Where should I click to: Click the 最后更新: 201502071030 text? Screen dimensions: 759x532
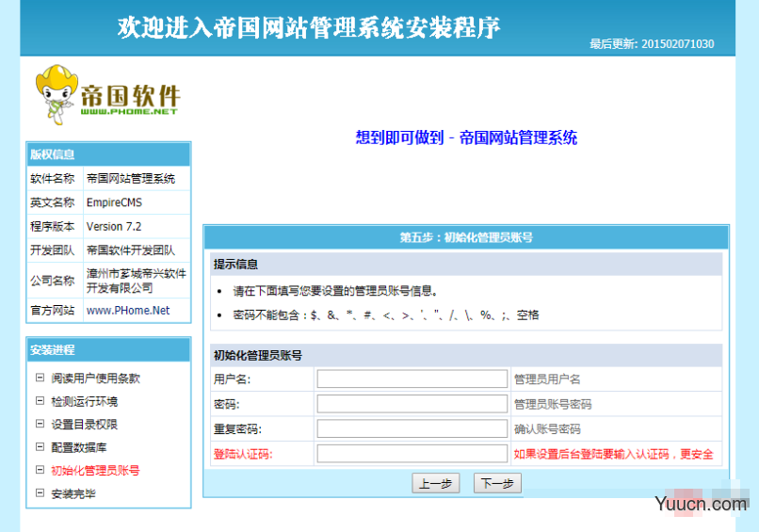(652, 44)
